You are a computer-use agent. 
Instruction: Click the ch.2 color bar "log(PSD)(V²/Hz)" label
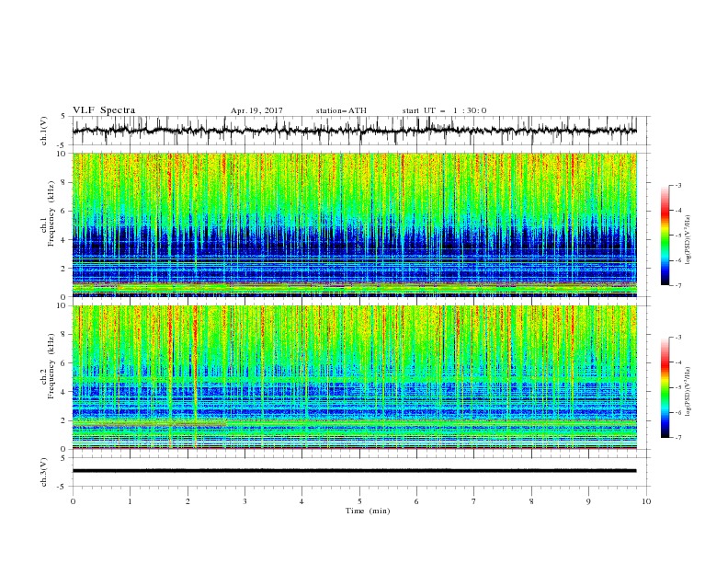point(688,392)
